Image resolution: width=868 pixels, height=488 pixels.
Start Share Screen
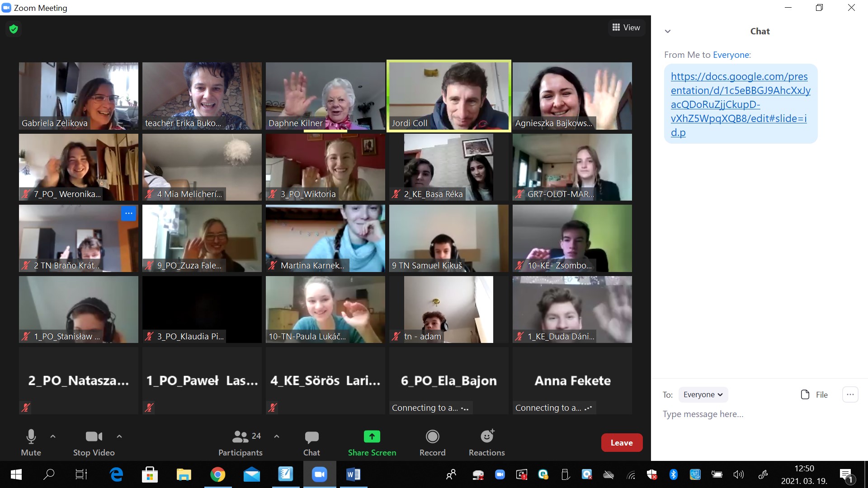372,443
